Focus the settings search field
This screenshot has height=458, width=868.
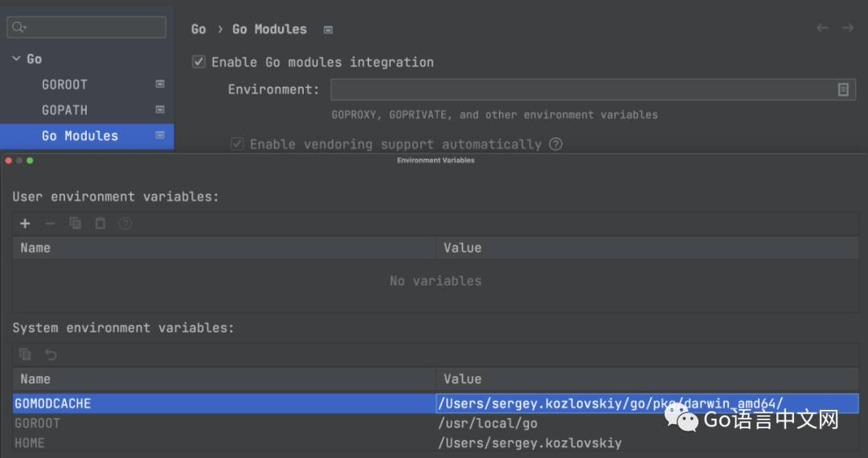click(x=92, y=27)
